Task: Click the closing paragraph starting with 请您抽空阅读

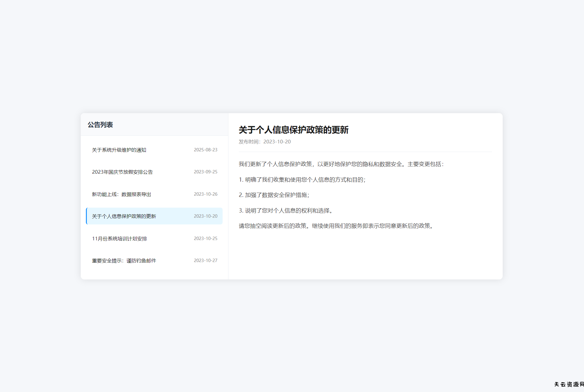Action: (x=337, y=226)
